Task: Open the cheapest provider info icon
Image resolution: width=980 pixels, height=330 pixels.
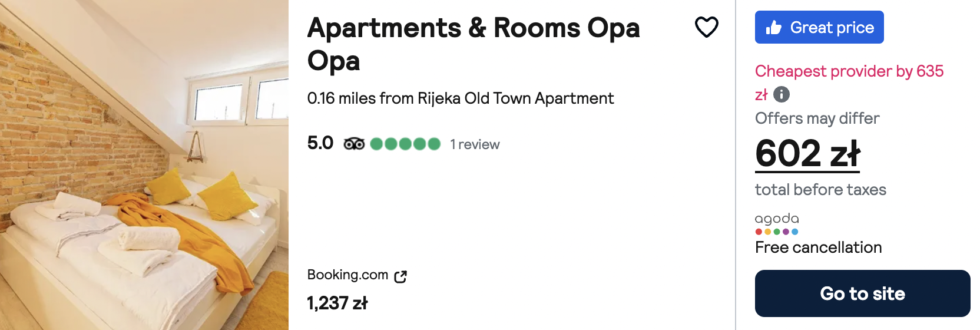Action: point(781,94)
